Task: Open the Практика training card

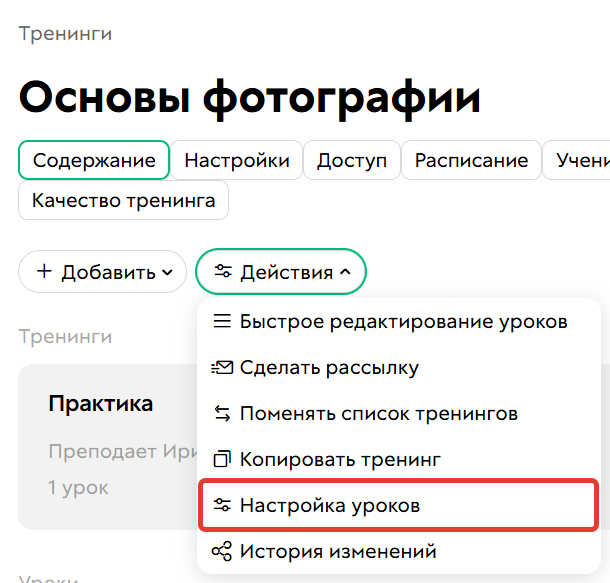Action: [x=108, y=447]
